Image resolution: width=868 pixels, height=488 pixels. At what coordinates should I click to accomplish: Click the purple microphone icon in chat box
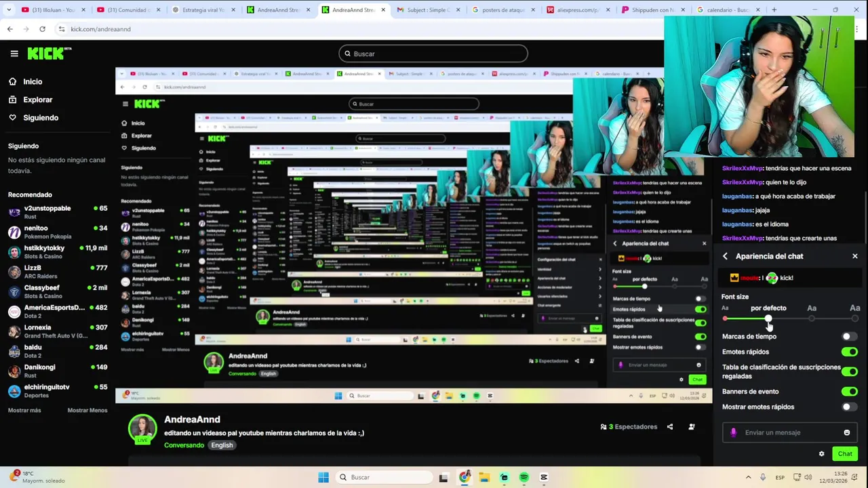pyautogui.click(x=733, y=432)
